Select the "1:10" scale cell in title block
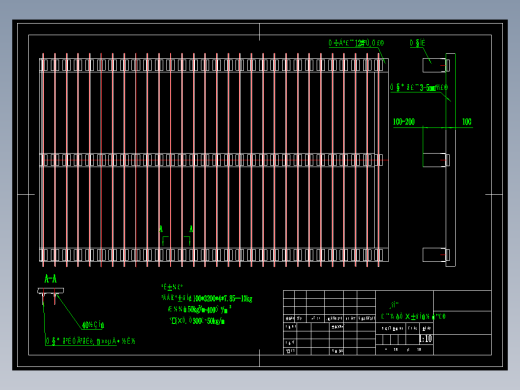This screenshot has width=520, height=390. [426, 339]
